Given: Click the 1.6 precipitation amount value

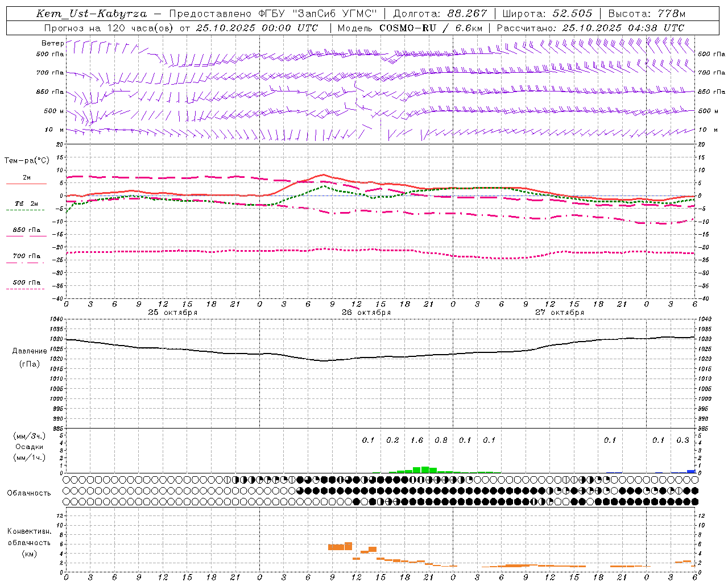Looking at the screenshot, I should pos(417,440).
